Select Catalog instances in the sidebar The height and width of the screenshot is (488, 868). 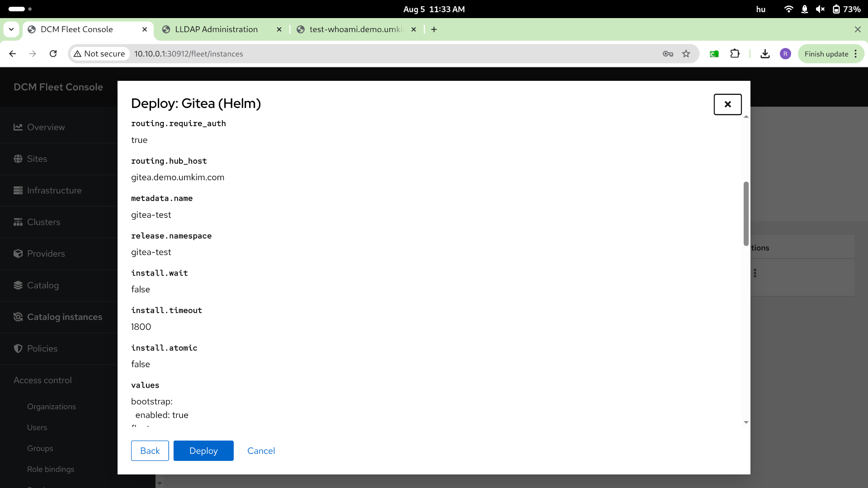[x=59, y=317]
